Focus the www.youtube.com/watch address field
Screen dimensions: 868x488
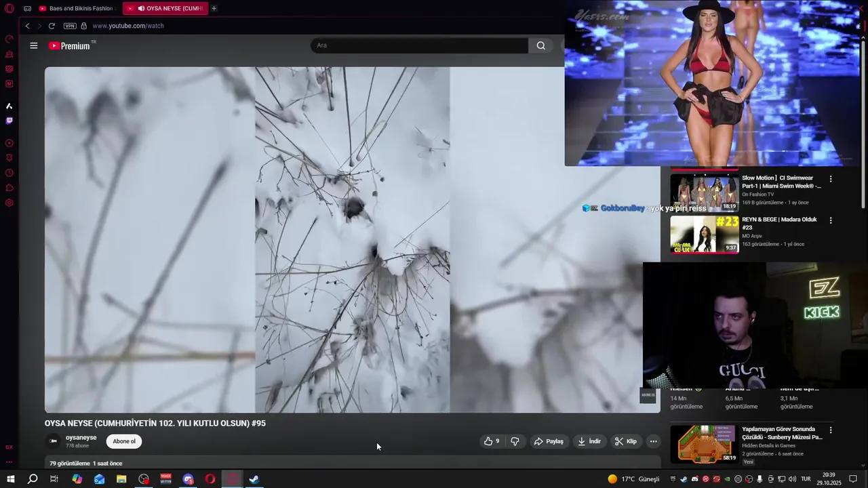pyautogui.click(x=128, y=26)
